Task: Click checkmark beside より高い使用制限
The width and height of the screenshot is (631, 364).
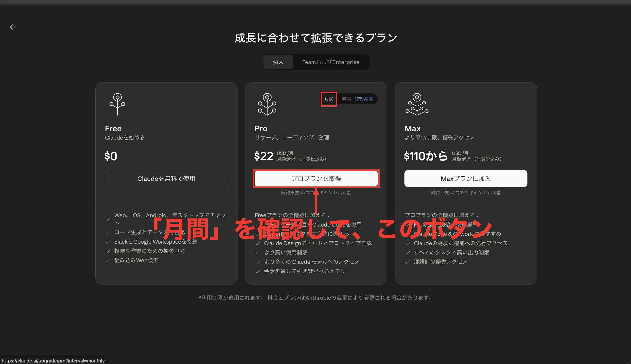Action: [258, 253]
